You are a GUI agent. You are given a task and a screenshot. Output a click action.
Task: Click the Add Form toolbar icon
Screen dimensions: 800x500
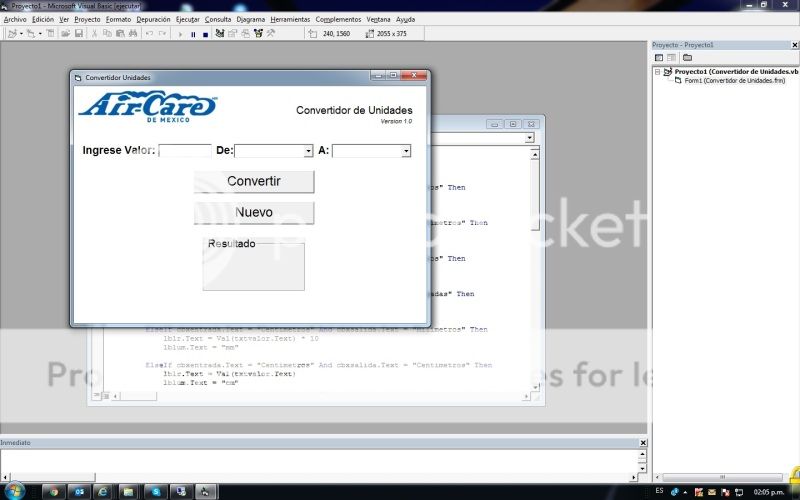coord(31,34)
